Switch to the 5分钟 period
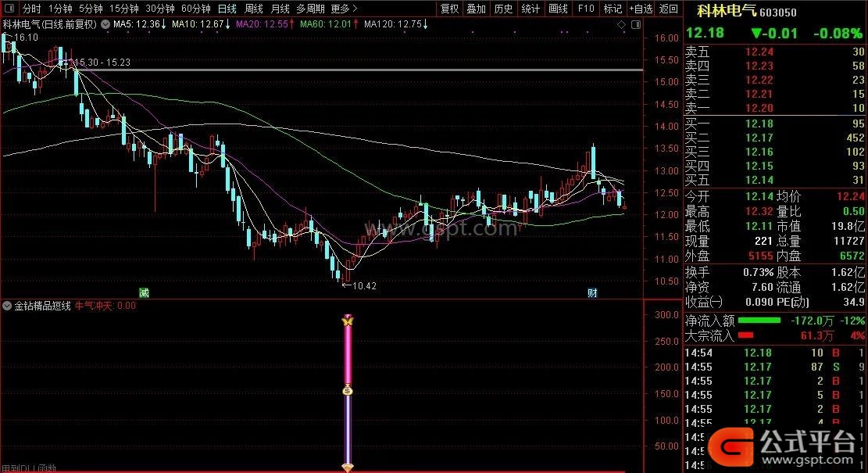This screenshot has height=473, width=868. 90,9
